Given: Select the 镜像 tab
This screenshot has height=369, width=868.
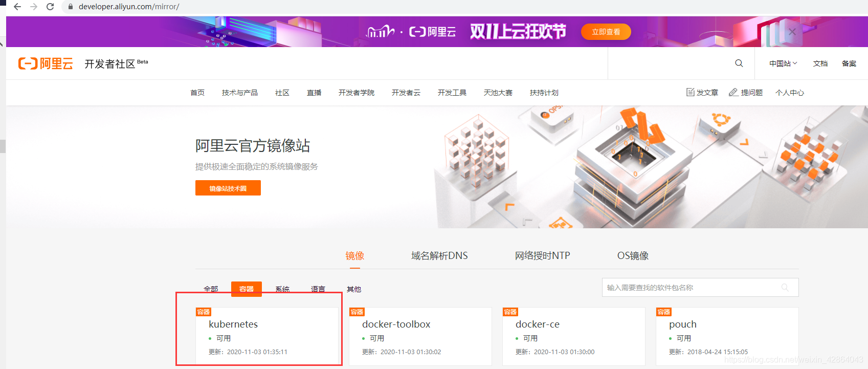Looking at the screenshot, I should point(355,255).
